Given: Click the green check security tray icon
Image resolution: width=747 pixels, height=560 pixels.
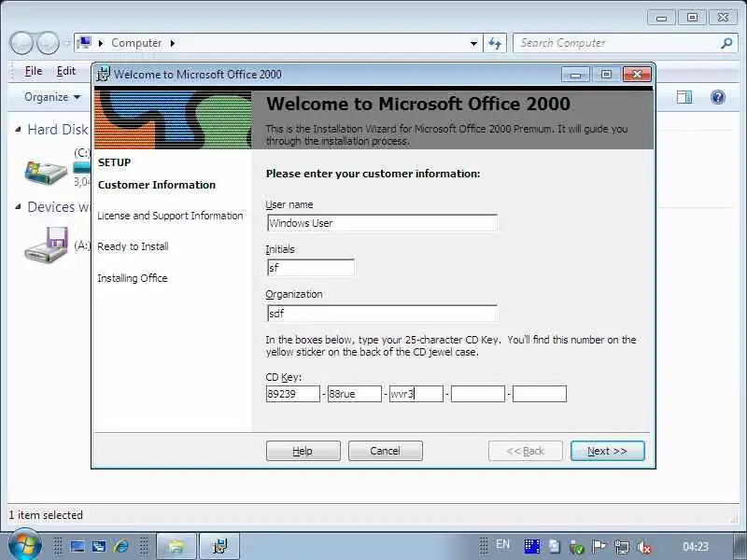Looking at the screenshot, I should [576, 548].
